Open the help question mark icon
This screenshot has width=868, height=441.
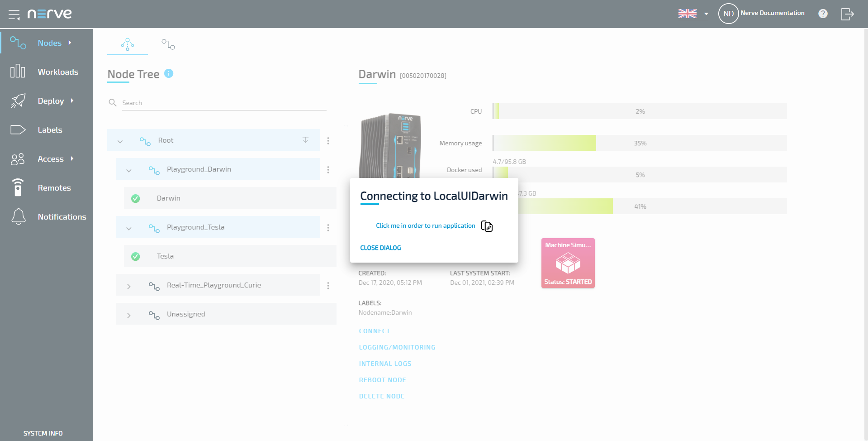pyautogui.click(x=823, y=14)
